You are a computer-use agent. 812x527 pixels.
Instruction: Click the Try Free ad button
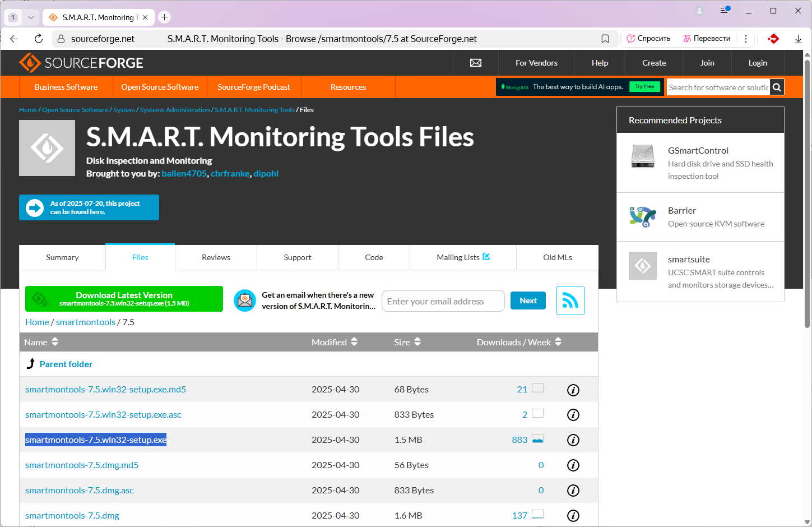[x=644, y=86]
